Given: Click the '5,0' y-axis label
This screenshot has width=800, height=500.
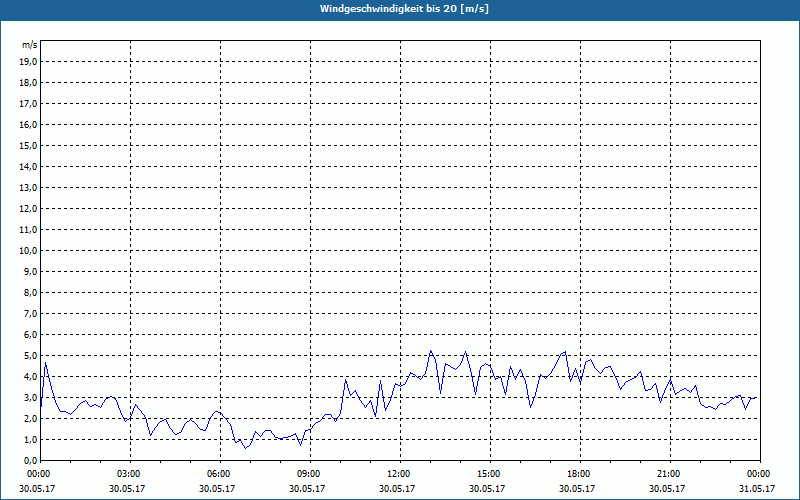Looking at the screenshot, I should click(x=31, y=356).
